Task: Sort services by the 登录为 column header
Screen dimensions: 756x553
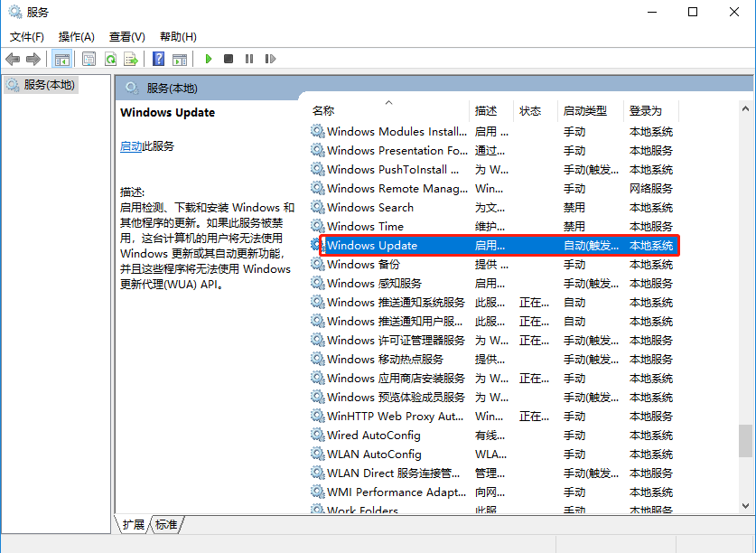Action: [x=646, y=111]
